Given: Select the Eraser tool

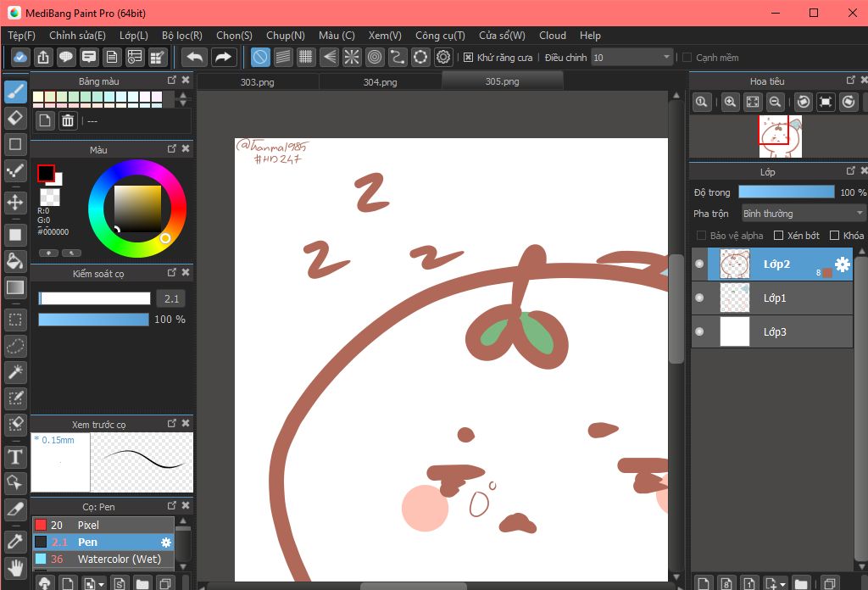Looking at the screenshot, I should tap(15, 118).
